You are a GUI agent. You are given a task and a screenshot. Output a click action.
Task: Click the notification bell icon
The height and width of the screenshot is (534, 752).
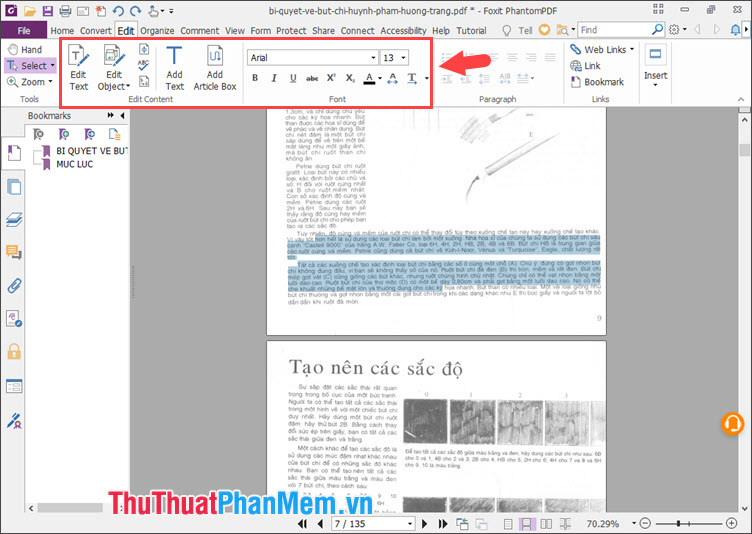735,30
